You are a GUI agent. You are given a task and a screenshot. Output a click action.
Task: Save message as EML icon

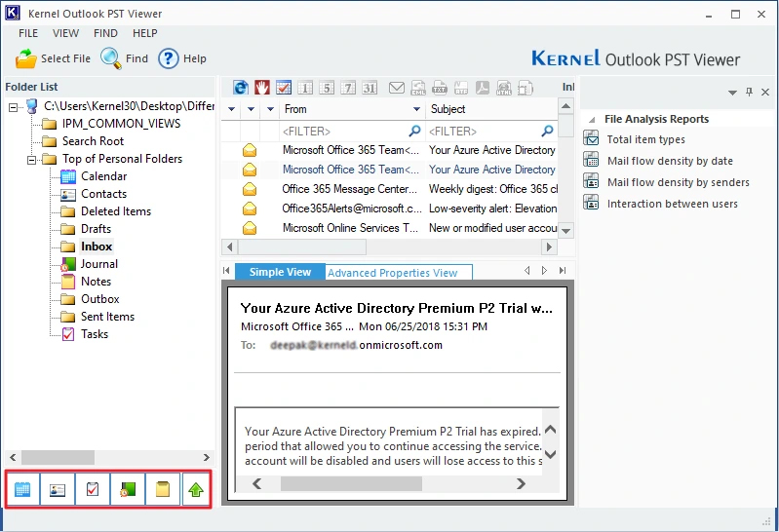pos(418,88)
